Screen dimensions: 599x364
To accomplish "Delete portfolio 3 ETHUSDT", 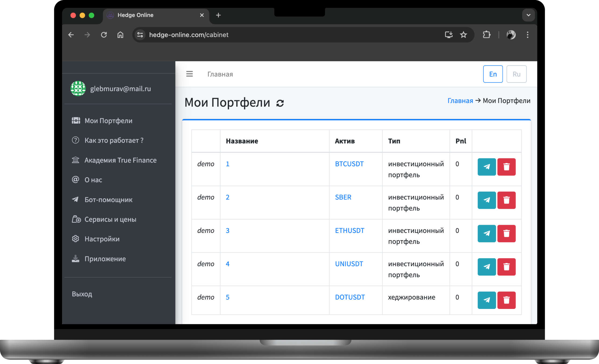I will click(506, 233).
